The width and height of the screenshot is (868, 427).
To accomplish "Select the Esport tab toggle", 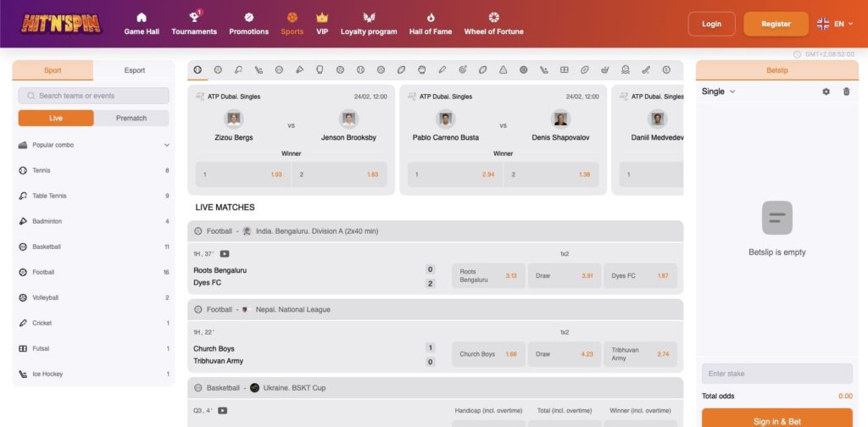I will click(x=134, y=70).
